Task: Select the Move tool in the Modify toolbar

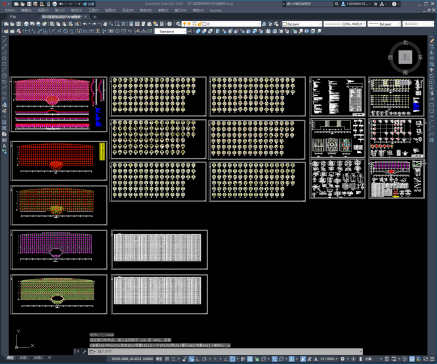Action: pos(432,70)
